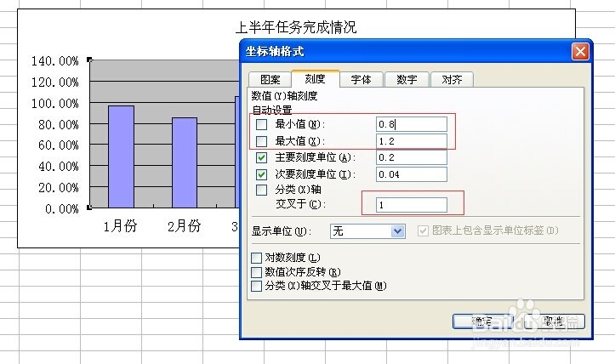Image resolution: width=615 pixels, height=364 pixels.
Task: Toggle the 最小值 auto checkbox
Action: coord(261,125)
